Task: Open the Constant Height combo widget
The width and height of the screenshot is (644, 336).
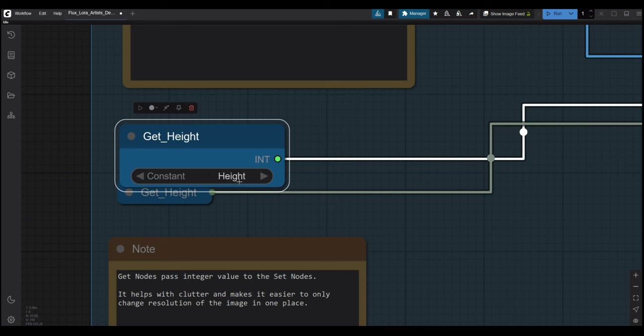Action: pyautogui.click(x=202, y=176)
